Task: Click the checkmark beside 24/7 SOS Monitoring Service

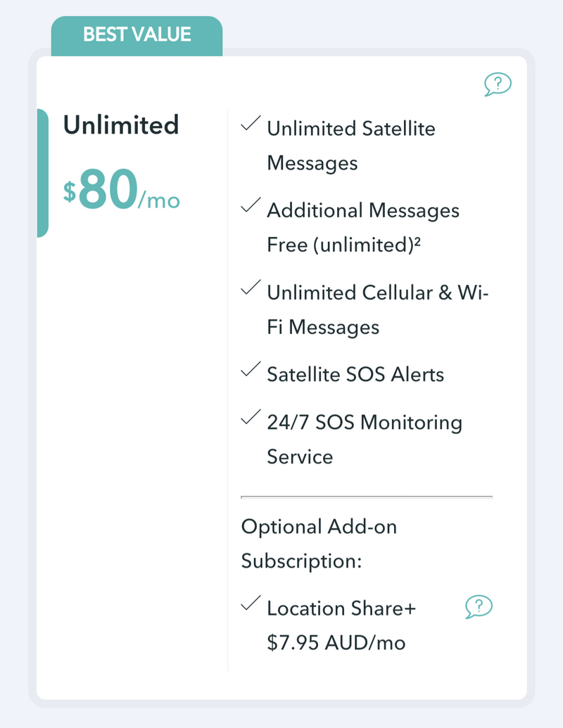Action: coord(250,419)
